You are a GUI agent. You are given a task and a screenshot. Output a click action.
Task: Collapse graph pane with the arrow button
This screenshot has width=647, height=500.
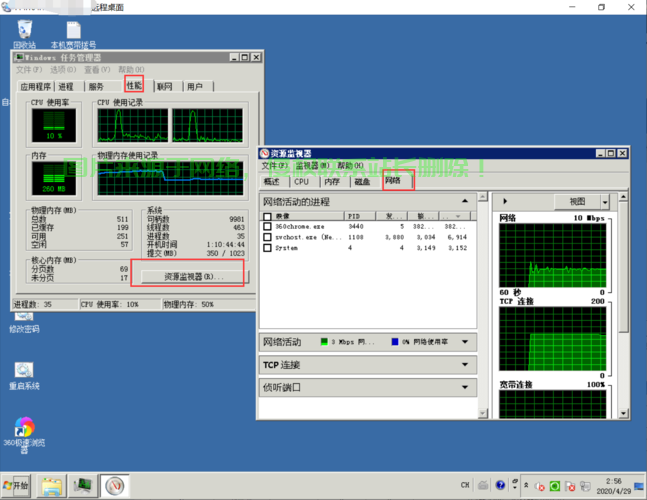[x=505, y=201]
